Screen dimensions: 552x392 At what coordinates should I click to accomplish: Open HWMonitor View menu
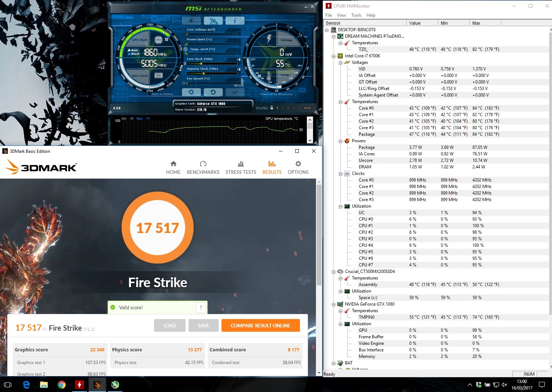[x=341, y=15]
